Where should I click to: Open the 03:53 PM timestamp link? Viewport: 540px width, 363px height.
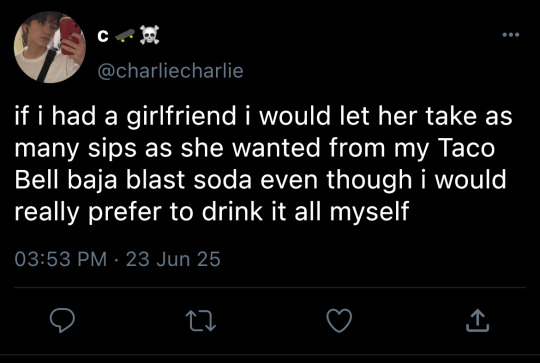61,259
